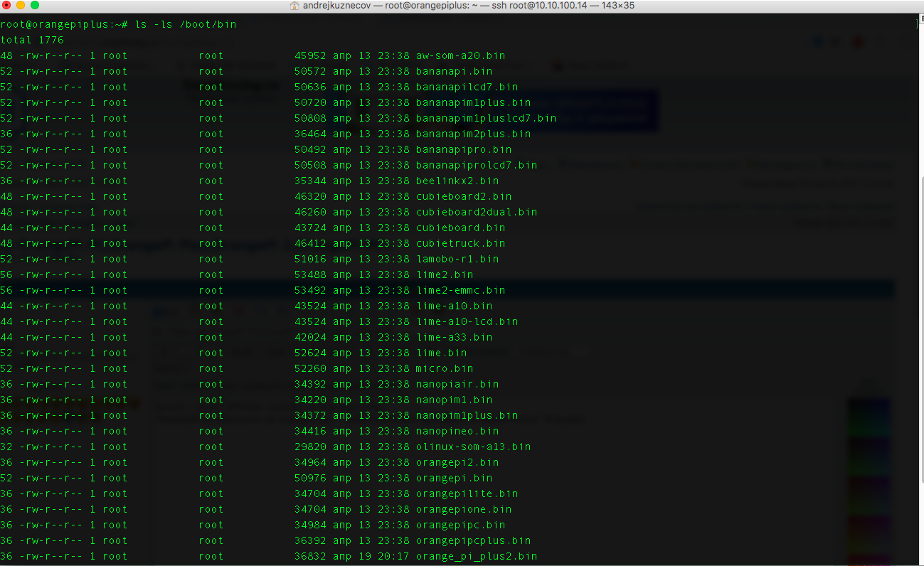Select file name orangepi2.bin
This screenshot has height=566, width=924.
457,462
